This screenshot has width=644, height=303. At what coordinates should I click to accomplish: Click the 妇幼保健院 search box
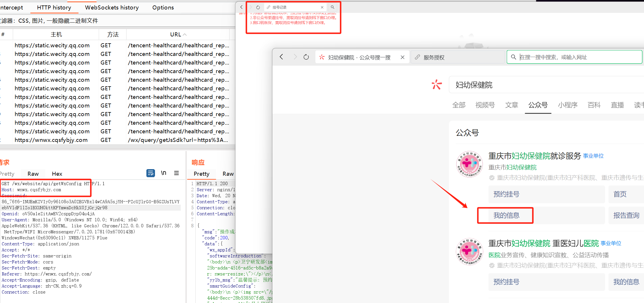pos(546,85)
